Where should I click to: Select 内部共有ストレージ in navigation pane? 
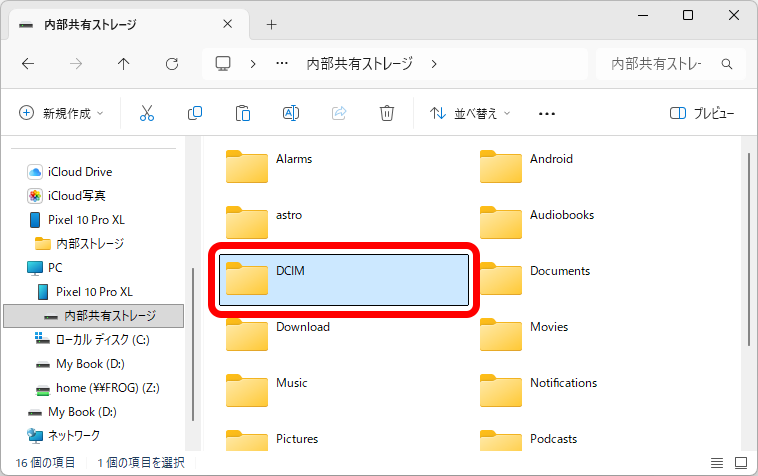(93, 316)
